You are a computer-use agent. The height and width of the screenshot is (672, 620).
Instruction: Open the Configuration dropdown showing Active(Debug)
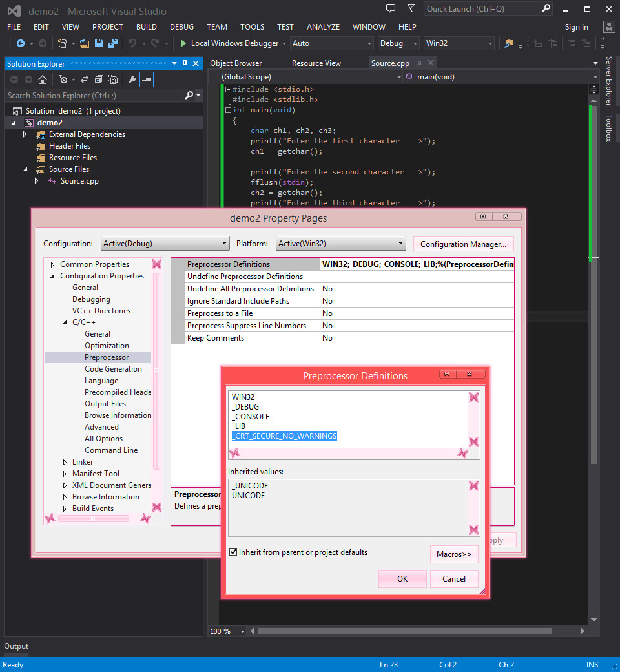pyautogui.click(x=165, y=244)
